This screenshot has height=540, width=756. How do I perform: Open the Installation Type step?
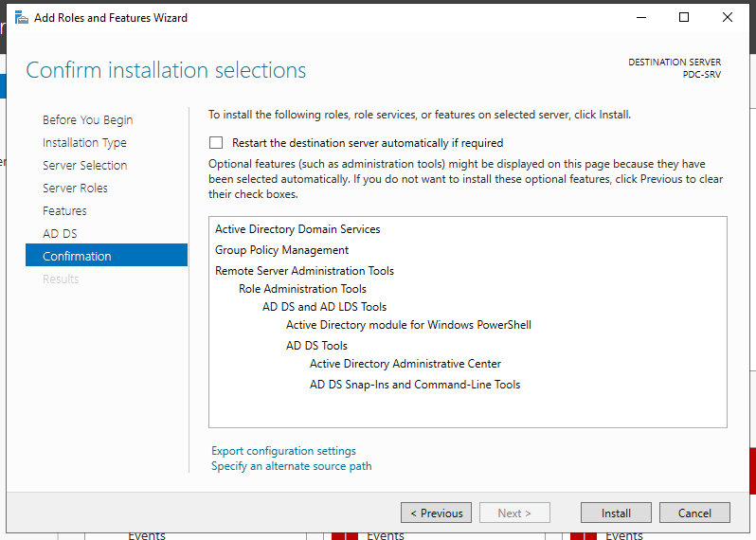84,143
